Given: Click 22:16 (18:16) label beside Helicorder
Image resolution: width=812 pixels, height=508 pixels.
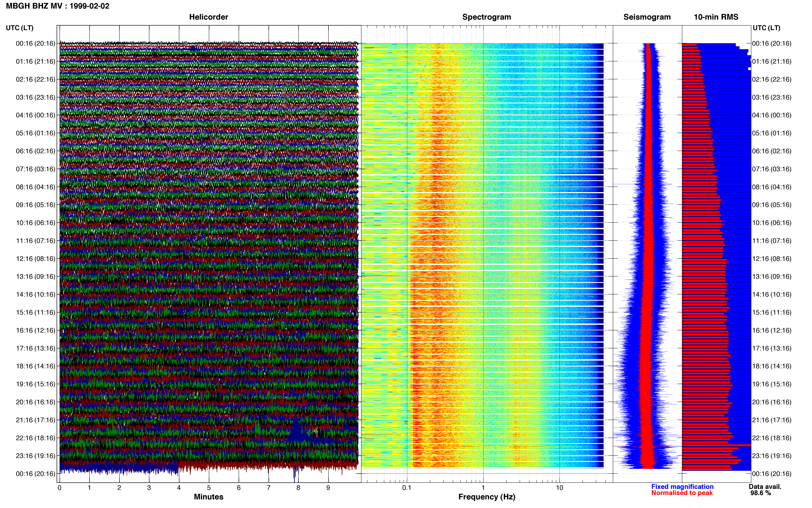Looking at the screenshot, I should click(35, 438).
